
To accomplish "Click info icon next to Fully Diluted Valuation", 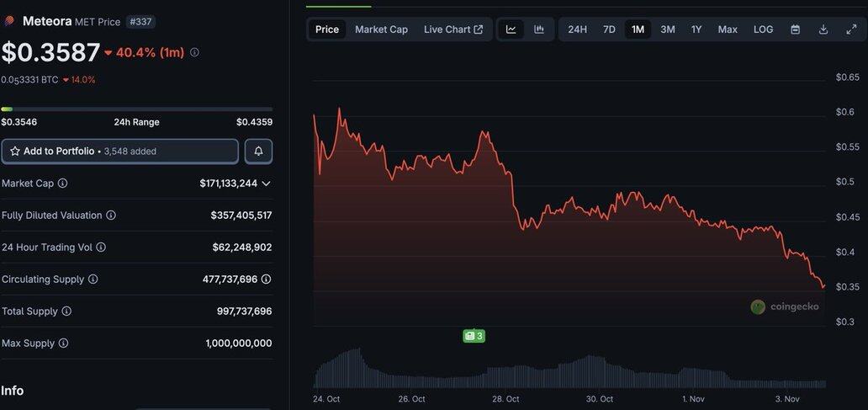I will [111, 216].
